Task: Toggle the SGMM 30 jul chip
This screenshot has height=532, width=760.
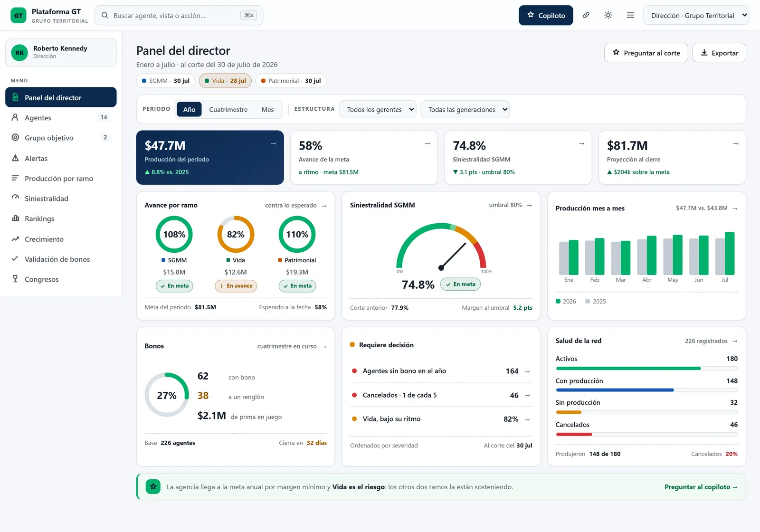Action: pyautogui.click(x=165, y=81)
